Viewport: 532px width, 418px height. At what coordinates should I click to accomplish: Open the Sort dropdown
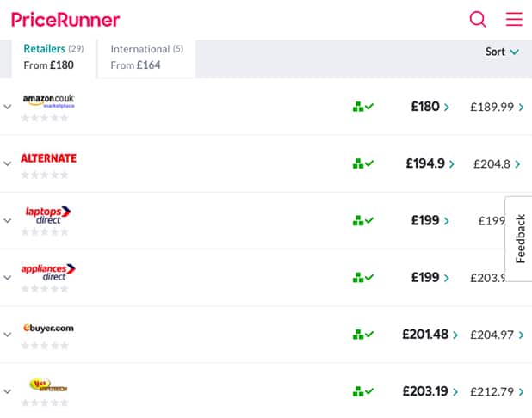[502, 52]
